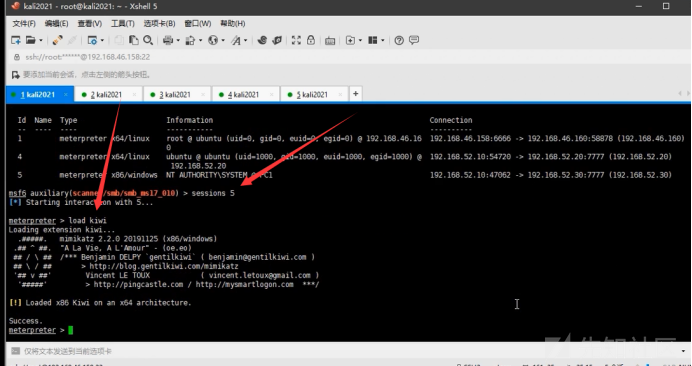
Task: Switch to tab 3 kali2021
Action: click(177, 94)
